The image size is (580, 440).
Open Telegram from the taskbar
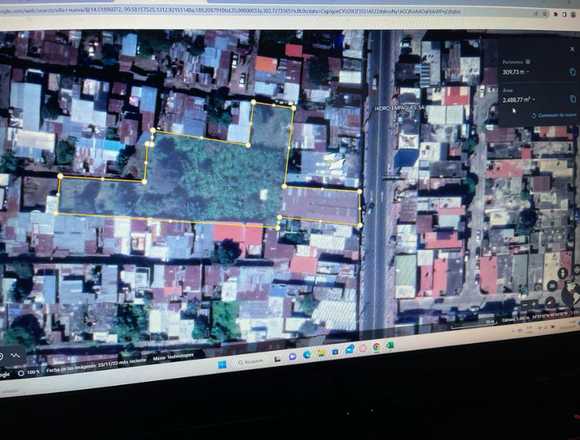(x=349, y=349)
